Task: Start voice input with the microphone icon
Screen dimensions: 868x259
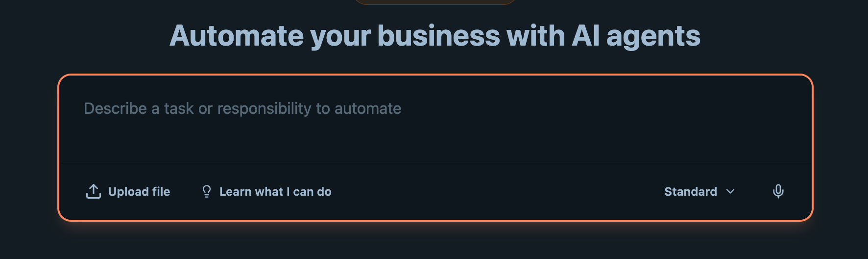Action: (x=778, y=191)
